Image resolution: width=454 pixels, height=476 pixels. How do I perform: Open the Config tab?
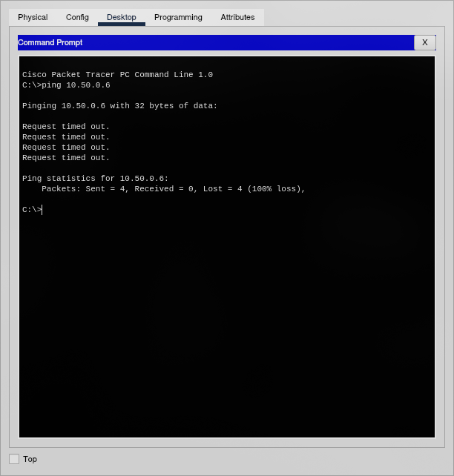pos(77,17)
